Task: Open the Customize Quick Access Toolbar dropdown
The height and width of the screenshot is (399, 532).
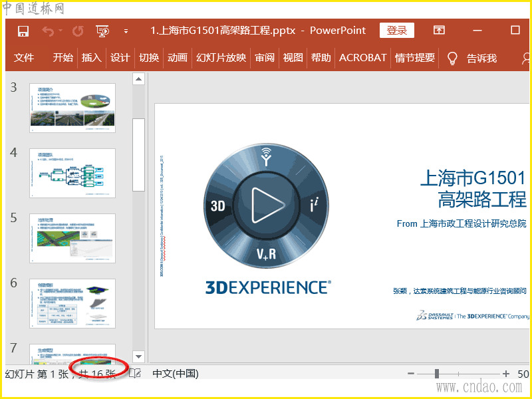Action: tap(126, 31)
